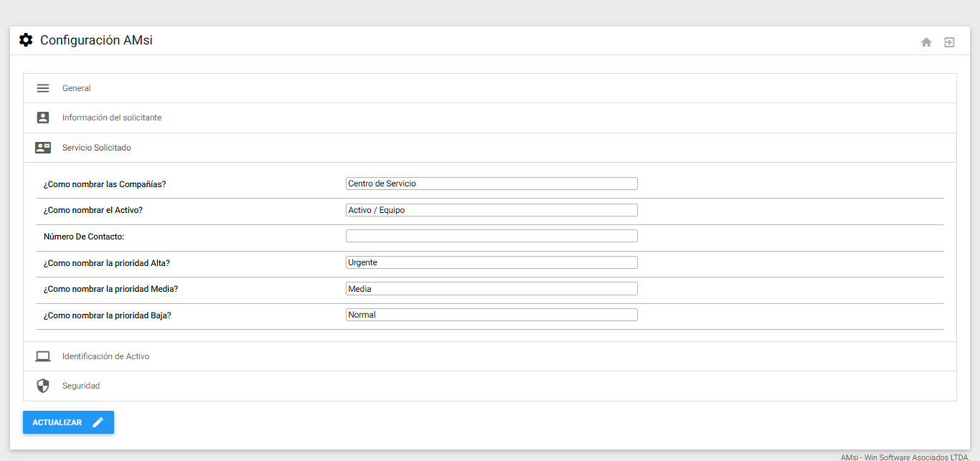The height and width of the screenshot is (461, 980).
Task: Click label Número De Contacto:
Action: [84, 237]
